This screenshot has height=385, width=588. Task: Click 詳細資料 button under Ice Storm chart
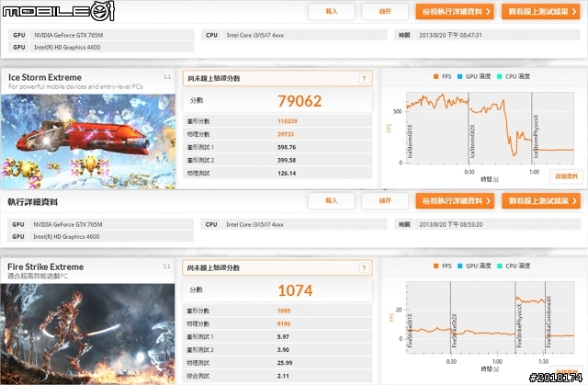point(566,176)
